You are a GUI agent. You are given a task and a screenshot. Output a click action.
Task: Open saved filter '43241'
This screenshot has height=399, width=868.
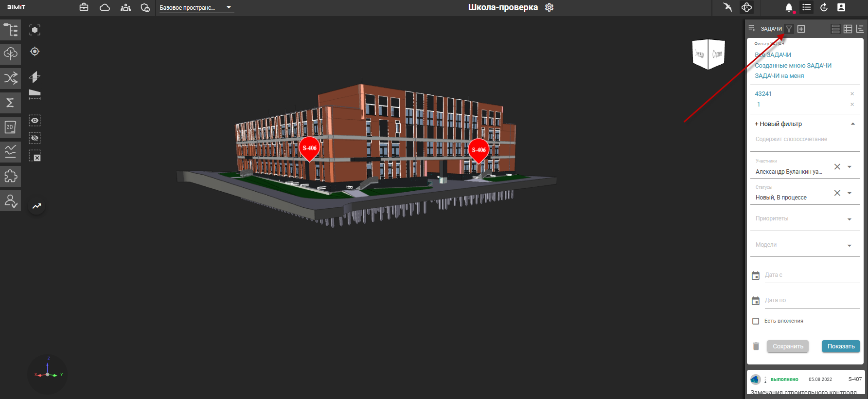pos(763,94)
